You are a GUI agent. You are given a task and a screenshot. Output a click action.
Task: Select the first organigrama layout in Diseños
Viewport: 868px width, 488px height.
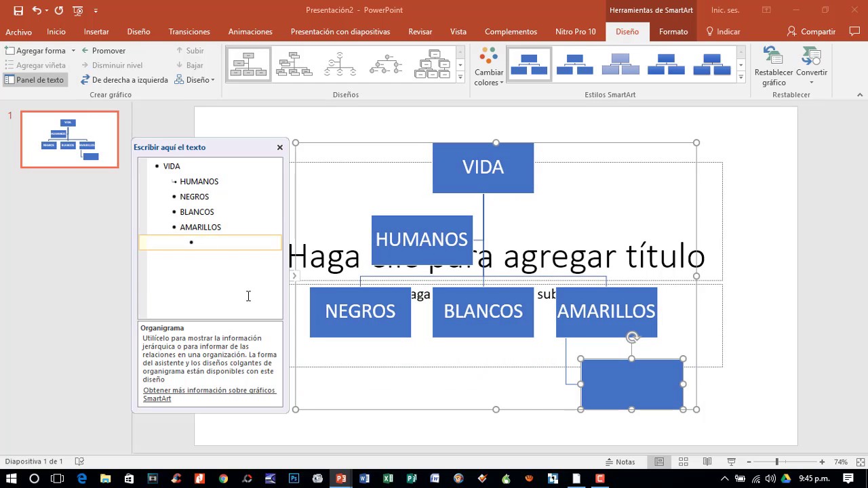[248, 63]
